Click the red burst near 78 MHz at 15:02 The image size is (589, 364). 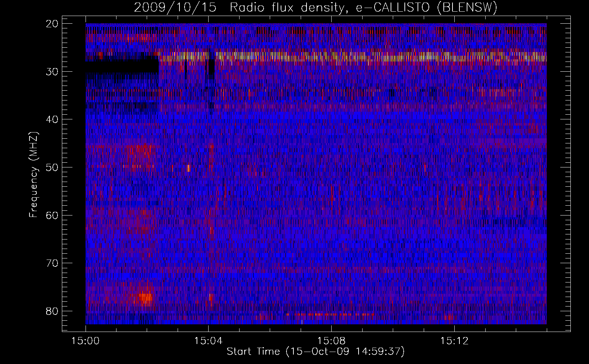click(146, 298)
